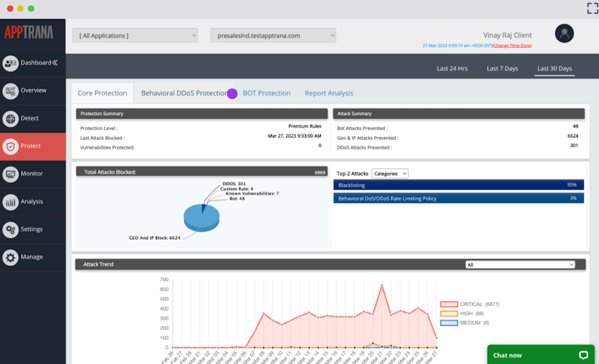Click the Geo & IP Attacks Prevented label
The image size is (599, 364).
pyautogui.click(x=367, y=138)
